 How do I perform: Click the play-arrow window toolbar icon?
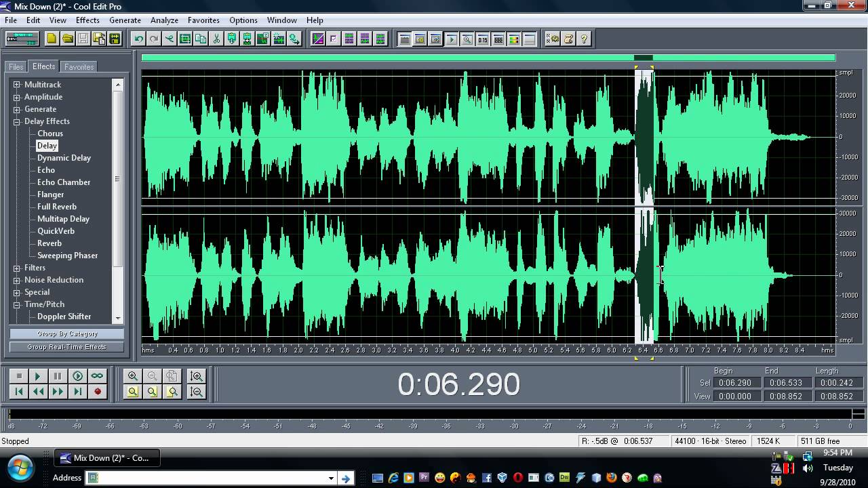[x=451, y=39]
